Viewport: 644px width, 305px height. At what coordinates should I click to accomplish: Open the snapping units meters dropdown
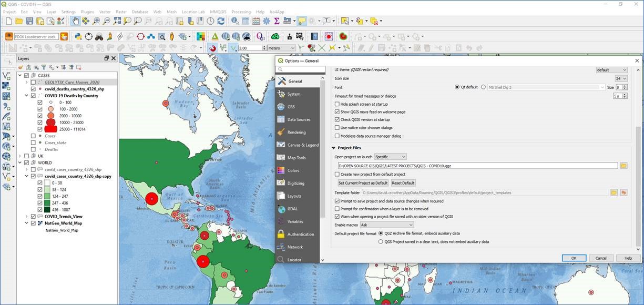pyautogui.click(x=282, y=48)
